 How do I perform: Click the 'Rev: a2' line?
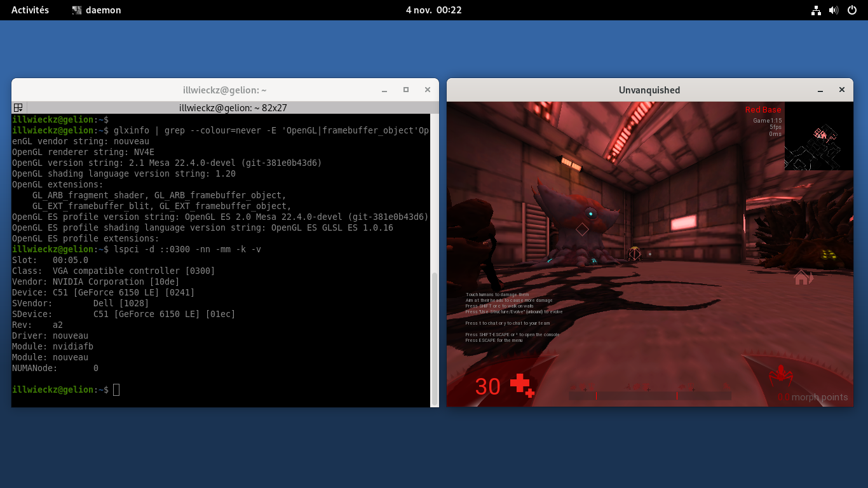37,325
